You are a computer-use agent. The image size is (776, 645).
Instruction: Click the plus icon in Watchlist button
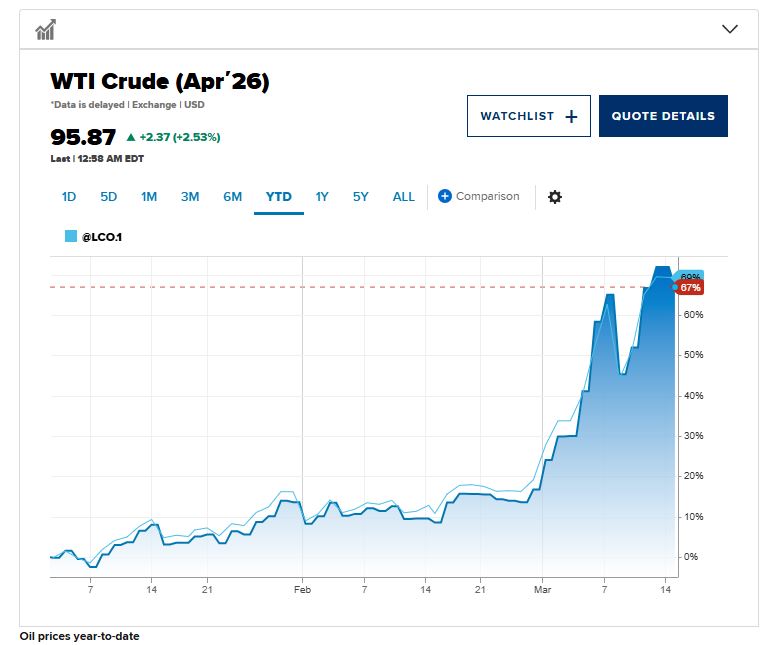(571, 117)
